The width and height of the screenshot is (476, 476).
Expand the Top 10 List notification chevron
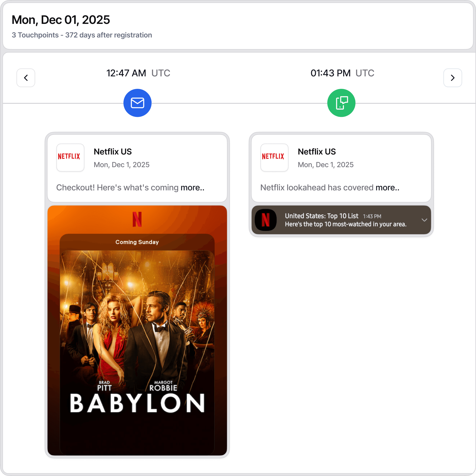pos(424,220)
